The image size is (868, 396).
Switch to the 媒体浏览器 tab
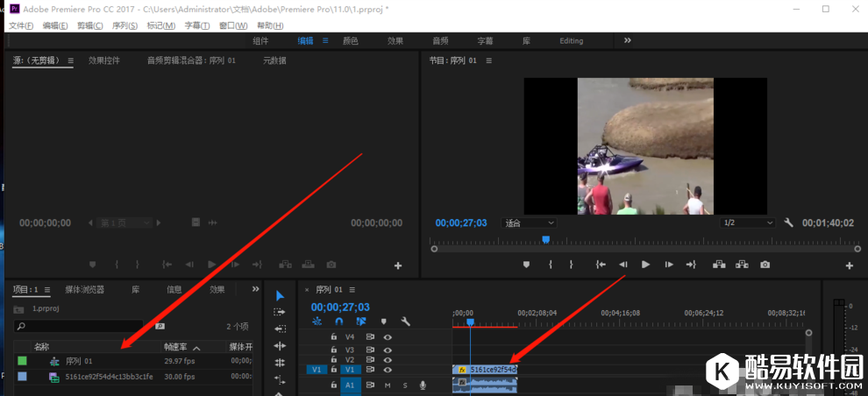84,289
